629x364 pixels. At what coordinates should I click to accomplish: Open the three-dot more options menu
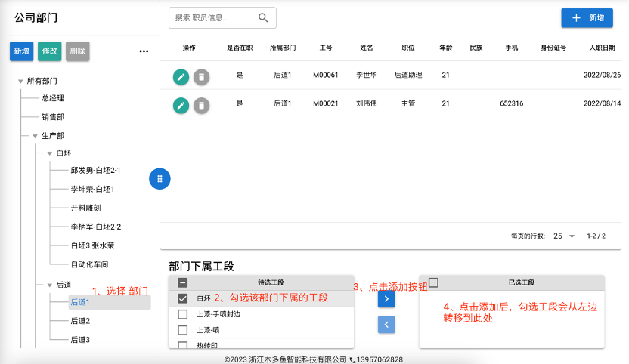point(144,51)
